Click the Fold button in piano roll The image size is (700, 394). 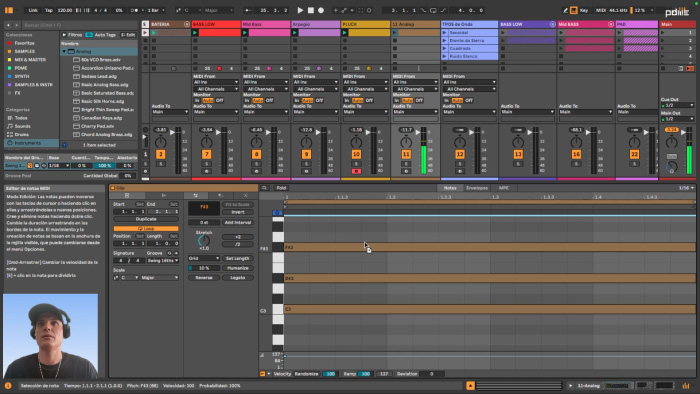pyautogui.click(x=281, y=188)
